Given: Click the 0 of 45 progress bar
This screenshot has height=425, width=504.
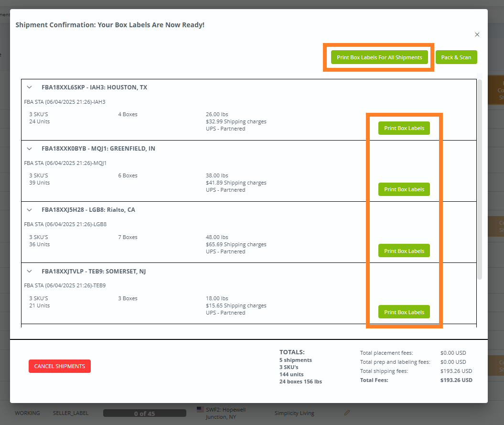Looking at the screenshot, I should 144,413.
